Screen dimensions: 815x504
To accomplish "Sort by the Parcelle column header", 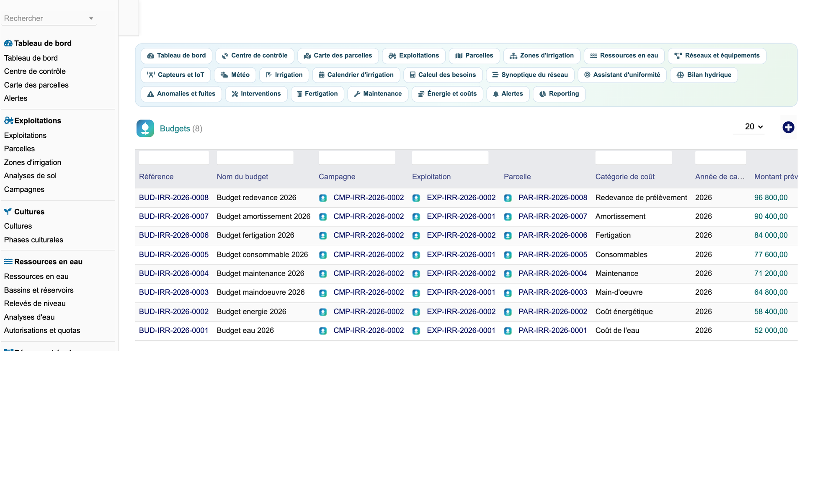I will tap(517, 177).
